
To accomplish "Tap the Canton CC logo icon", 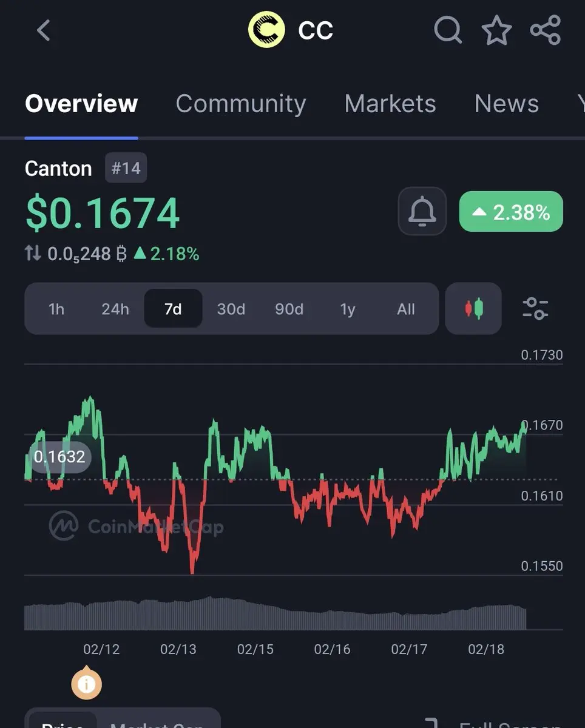I will pos(267,30).
